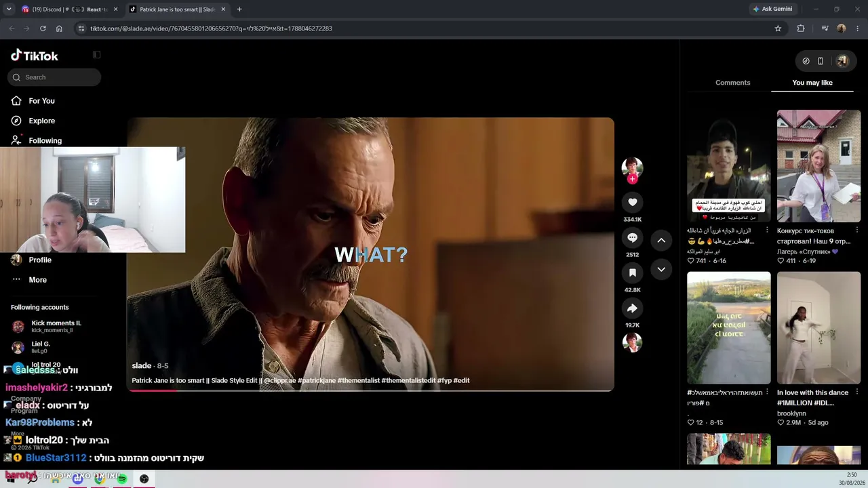868x488 pixels.
Task: Expand the tab search dropdown
Action: pos(9,9)
